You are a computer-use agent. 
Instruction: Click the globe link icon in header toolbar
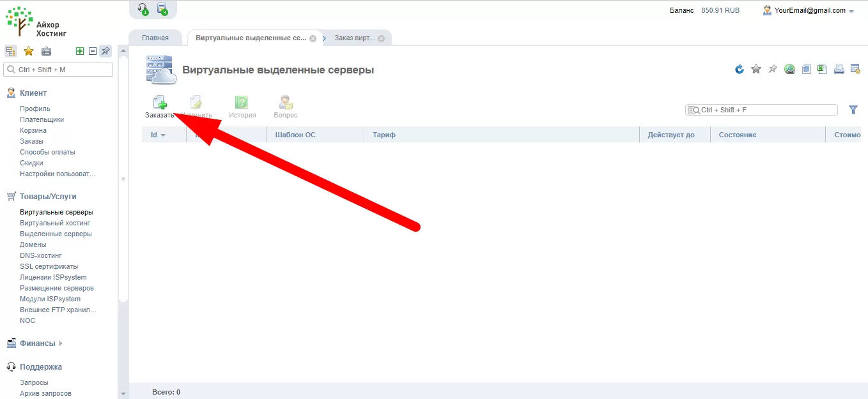(x=790, y=69)
